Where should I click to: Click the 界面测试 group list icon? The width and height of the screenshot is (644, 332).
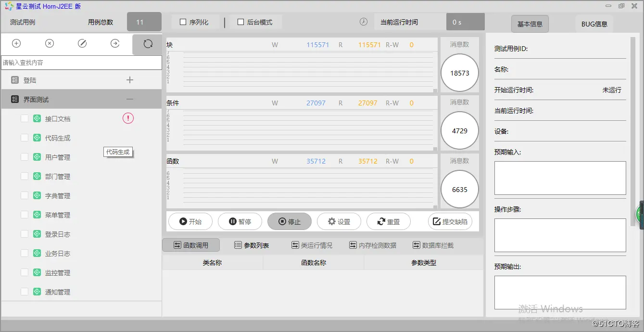15,99
